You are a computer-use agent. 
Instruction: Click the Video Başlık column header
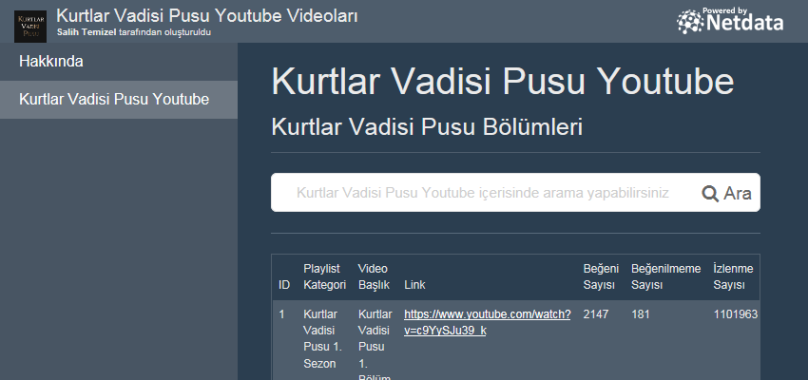[x=374, y=277]
